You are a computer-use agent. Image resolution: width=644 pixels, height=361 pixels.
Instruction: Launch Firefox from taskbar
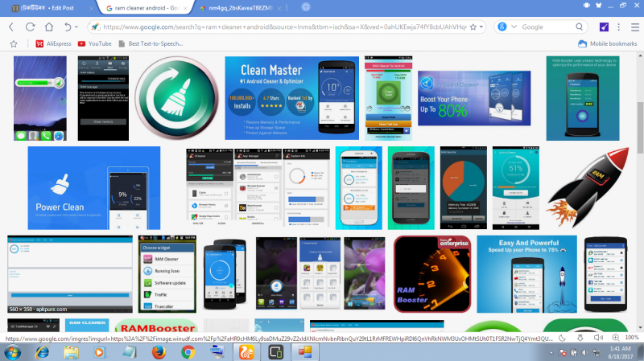[x=159, y=352]
